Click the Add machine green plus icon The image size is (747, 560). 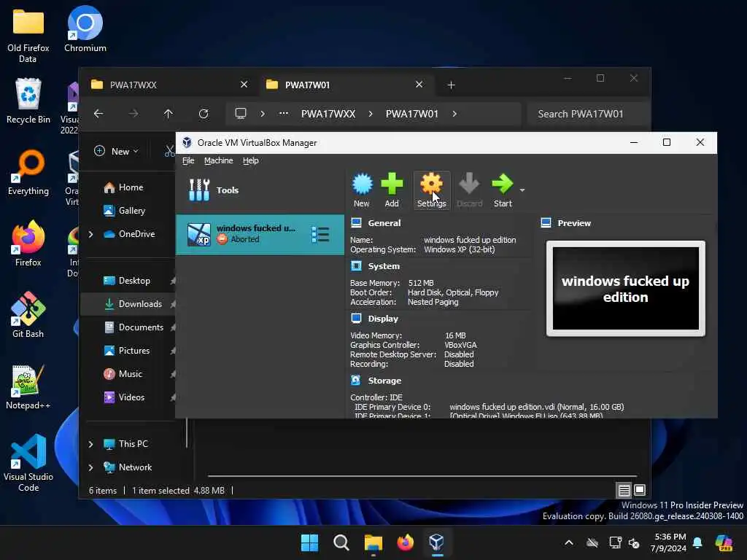pyautogui.click(x=392, y=190)
